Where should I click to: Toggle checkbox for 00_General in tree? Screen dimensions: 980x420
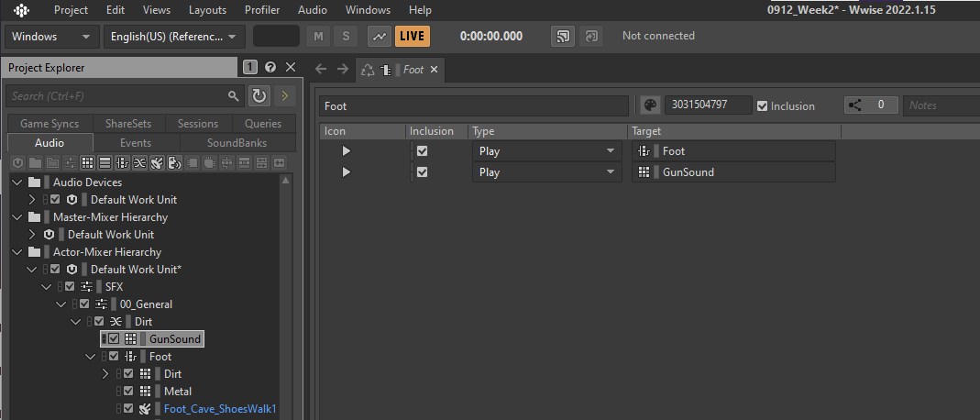[x=84, y=304]
